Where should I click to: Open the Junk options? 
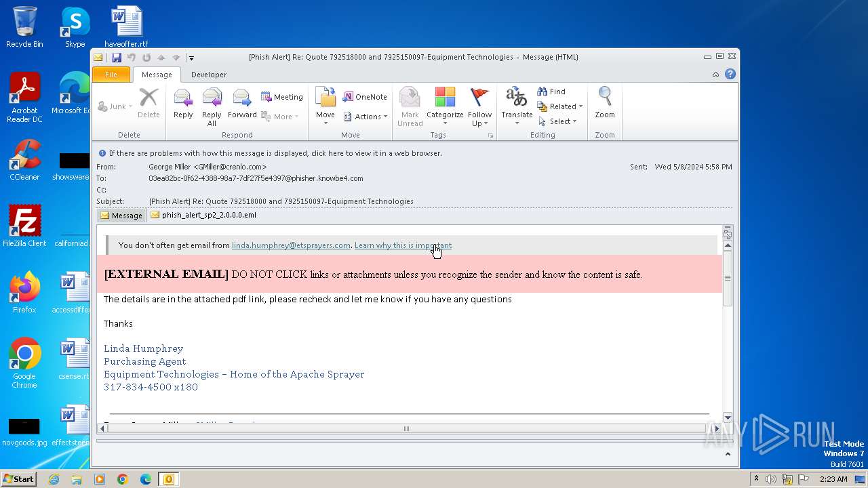pyautogui.click(x=114, y=106)
